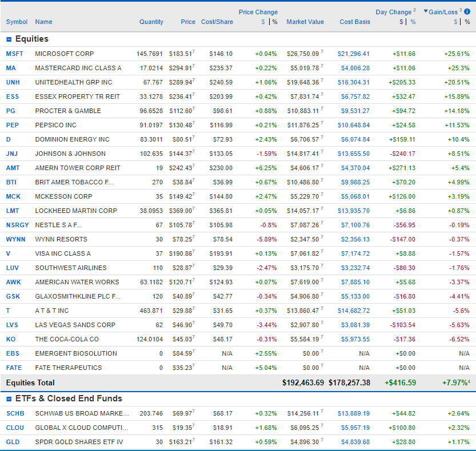Open Coca-Cola cost basis $5,973.55

355,339
